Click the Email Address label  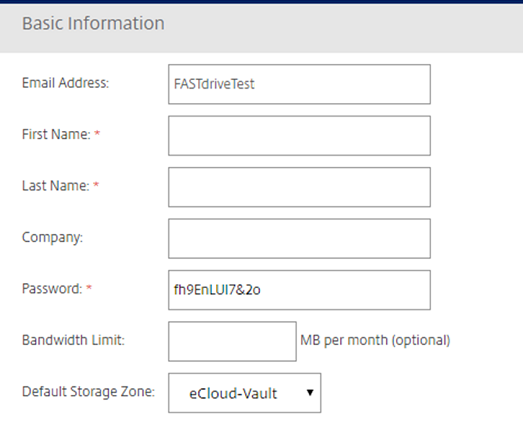pyautogui.click(x=65, y=83)
